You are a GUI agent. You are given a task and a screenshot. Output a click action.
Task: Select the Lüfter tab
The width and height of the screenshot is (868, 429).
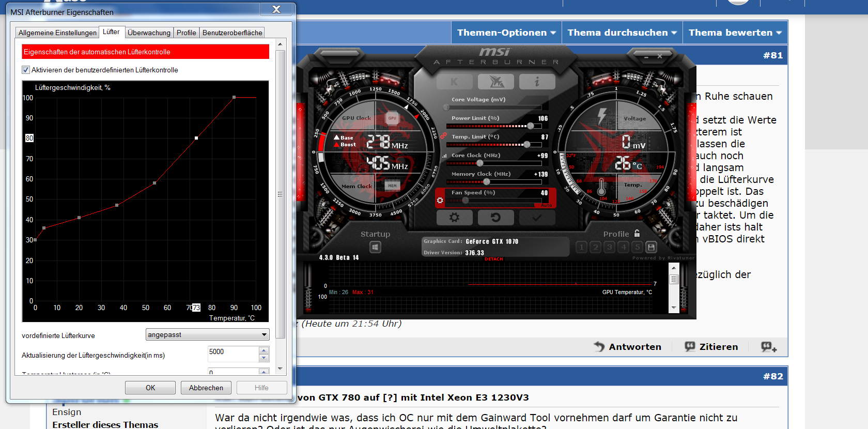[x=111, y=32]
